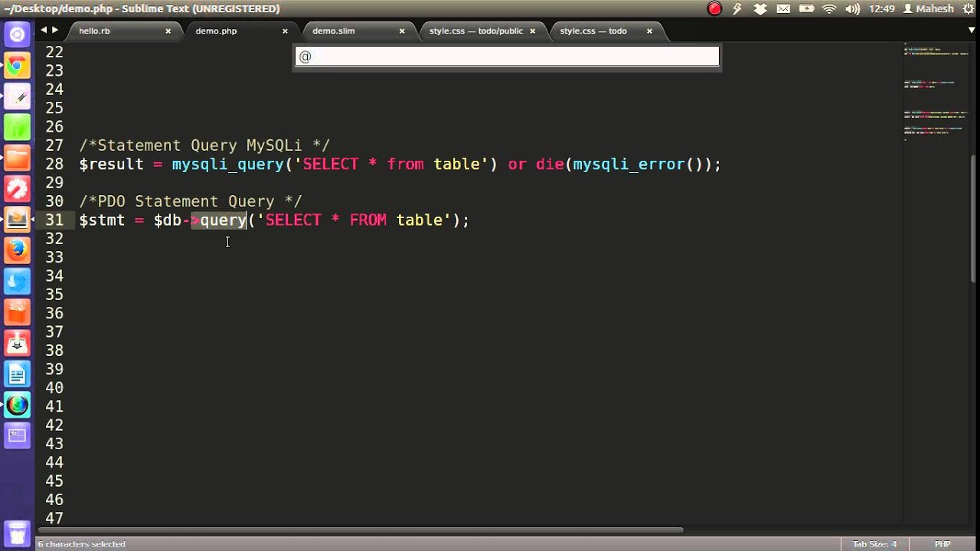
Task: Click the left tab scroll arrow
Action: 44,31
